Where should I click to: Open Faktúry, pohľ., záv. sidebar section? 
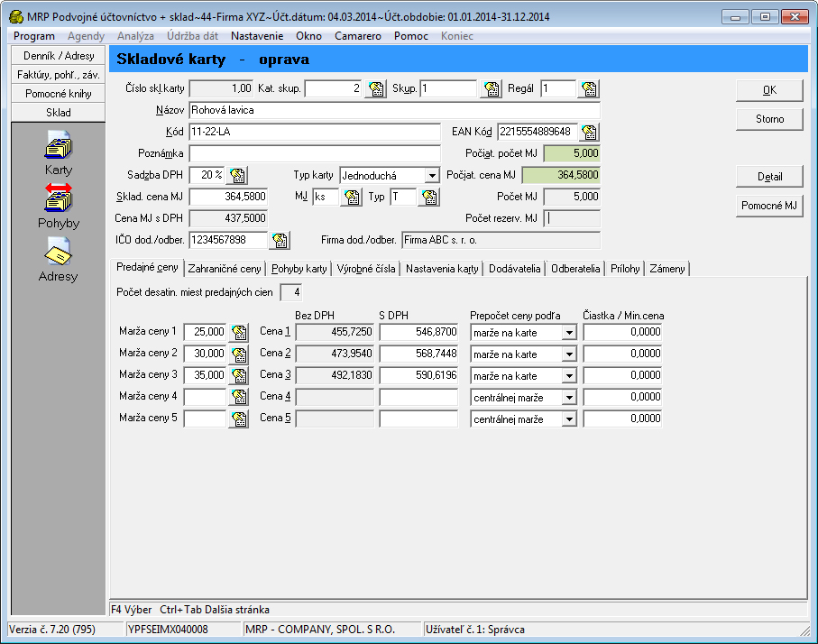pos(59,75)
